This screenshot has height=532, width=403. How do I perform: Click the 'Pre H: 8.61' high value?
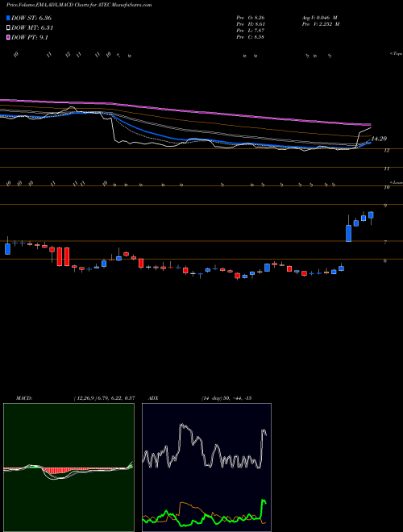pos(251,24)
